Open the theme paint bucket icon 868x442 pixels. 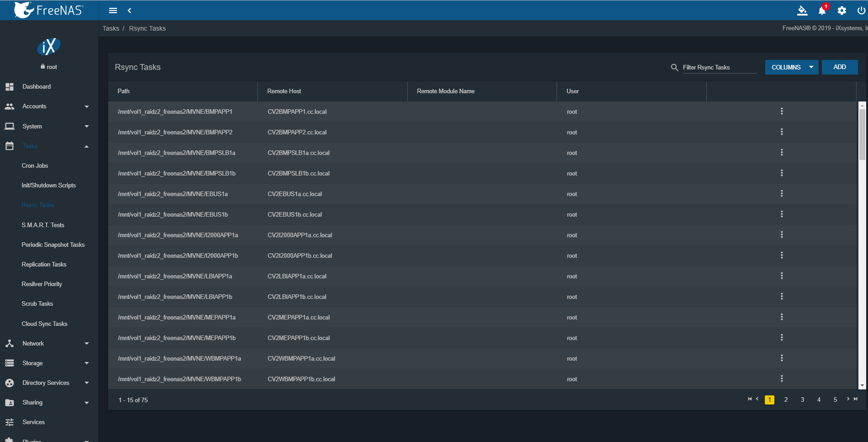tap(802, 11)
